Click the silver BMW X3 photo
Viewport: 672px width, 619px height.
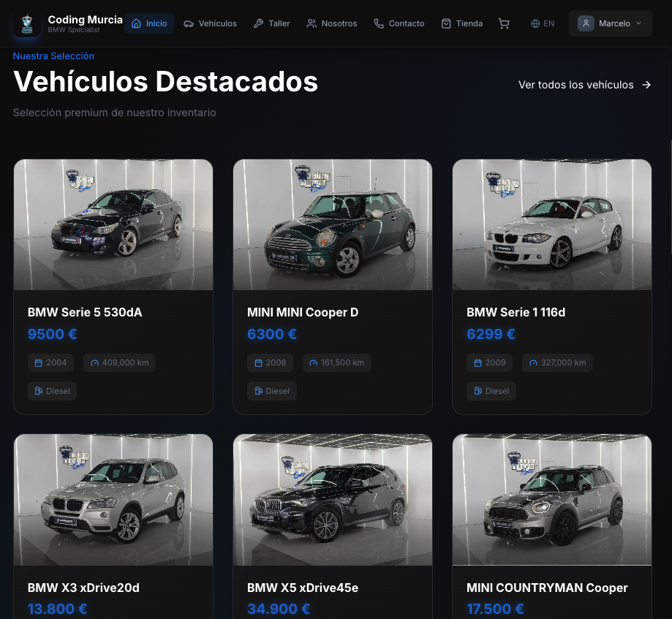click(113, 500)
